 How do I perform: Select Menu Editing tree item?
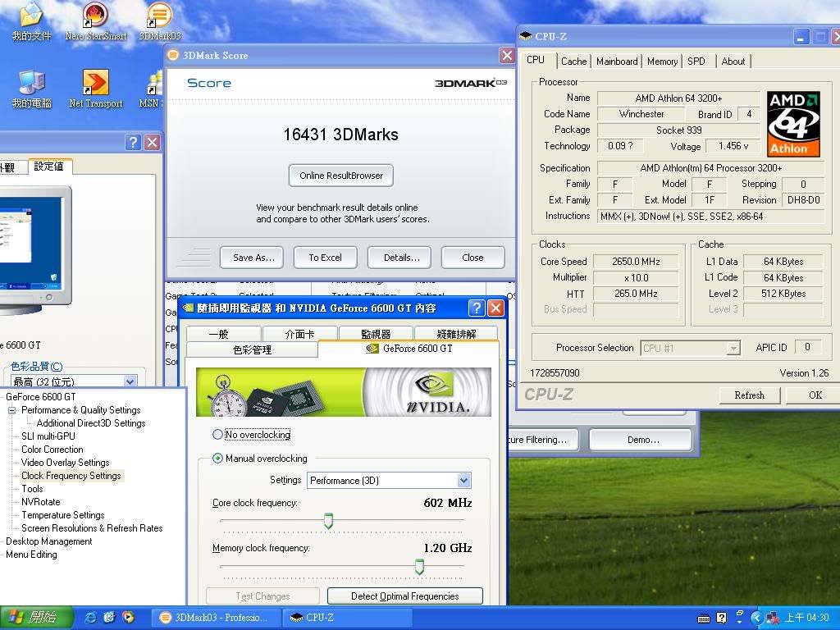[x=31, y=555]
